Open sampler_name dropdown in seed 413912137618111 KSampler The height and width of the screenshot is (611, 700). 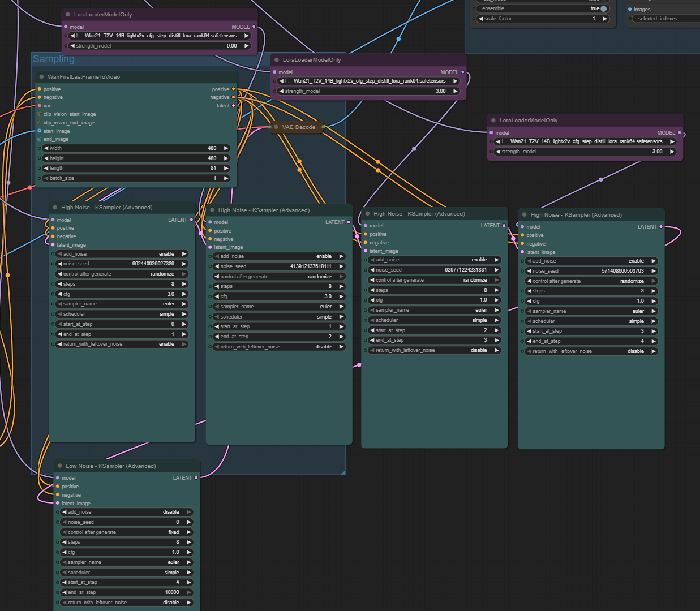click(x=279, y=307)
